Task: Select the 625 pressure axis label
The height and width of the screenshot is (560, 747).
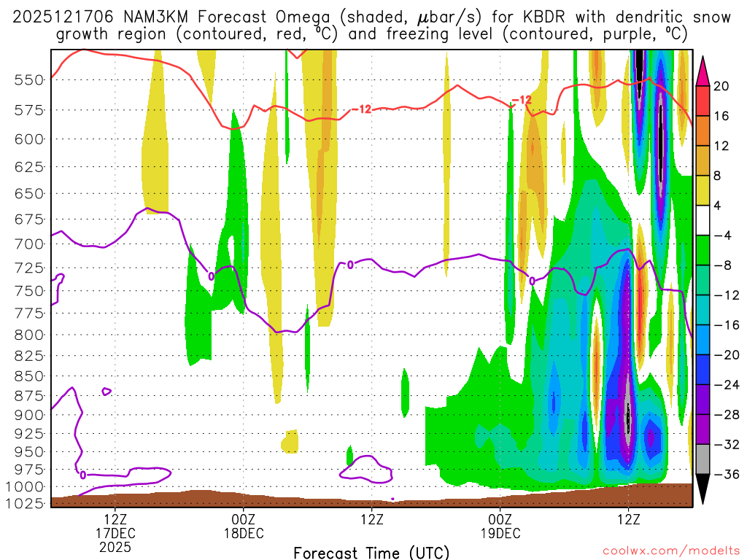Action: tap(29, 167)
